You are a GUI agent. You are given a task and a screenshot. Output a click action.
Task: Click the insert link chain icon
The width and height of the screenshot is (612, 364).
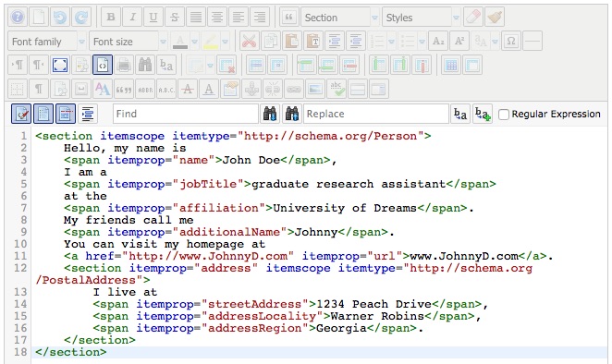click(294, 90)
